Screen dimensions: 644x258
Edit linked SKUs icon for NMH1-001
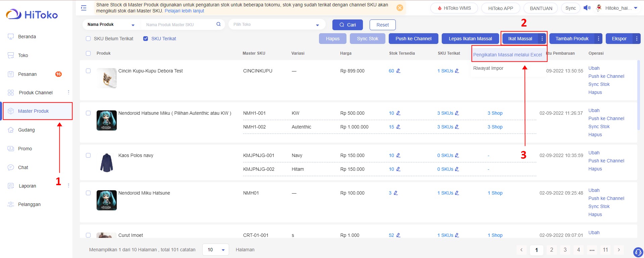(x=457, y=113)
